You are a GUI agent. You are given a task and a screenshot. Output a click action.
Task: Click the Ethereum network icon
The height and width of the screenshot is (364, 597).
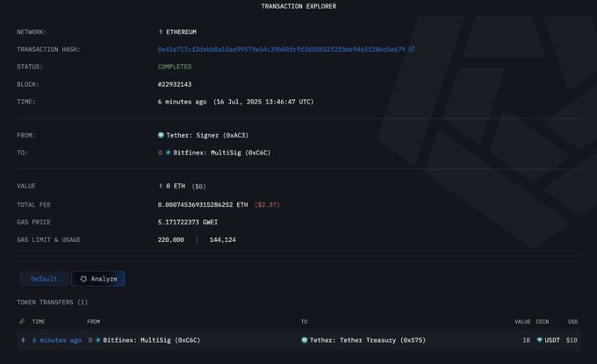click(x=161, y=32)
